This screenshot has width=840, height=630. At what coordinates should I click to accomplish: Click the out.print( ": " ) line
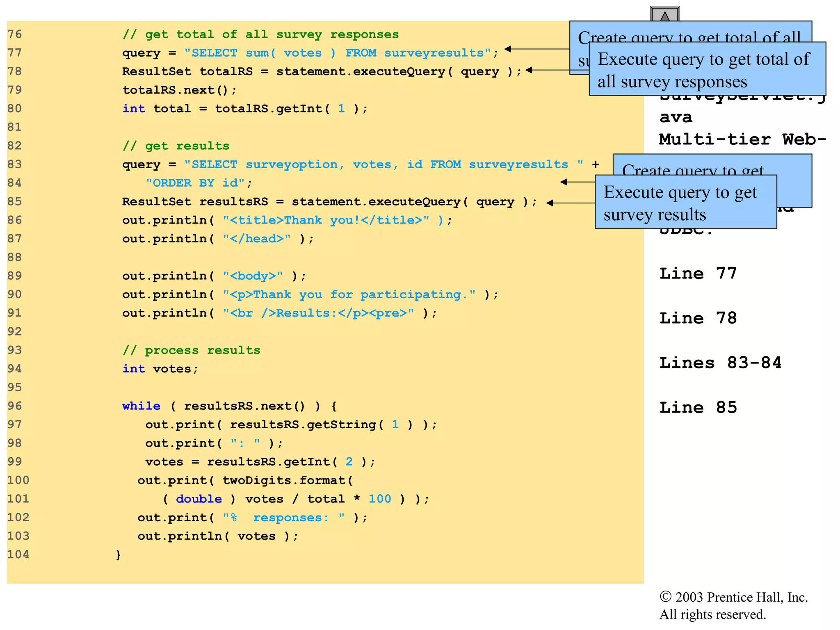(214, 443)
